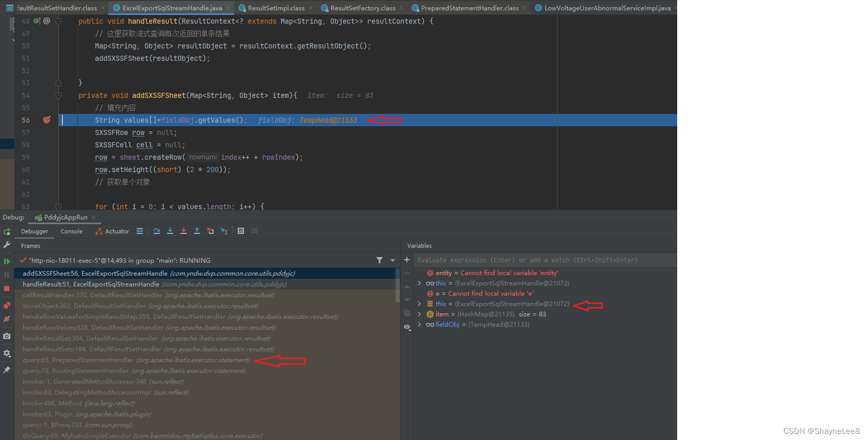Viewport: 868px width, 440px height.
Task: Add new watch with plus icon
Action: click(407, 260)
